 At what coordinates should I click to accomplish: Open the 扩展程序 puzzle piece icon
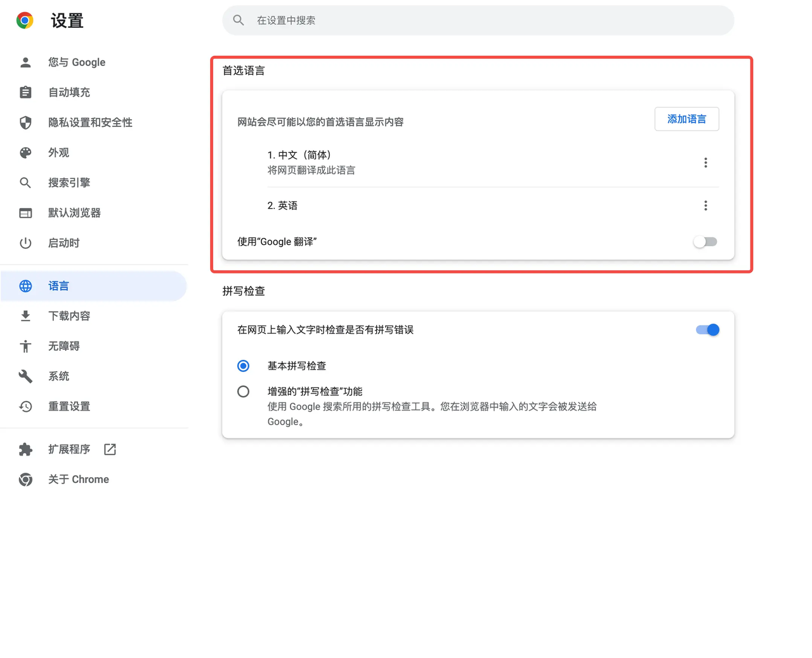25,449
